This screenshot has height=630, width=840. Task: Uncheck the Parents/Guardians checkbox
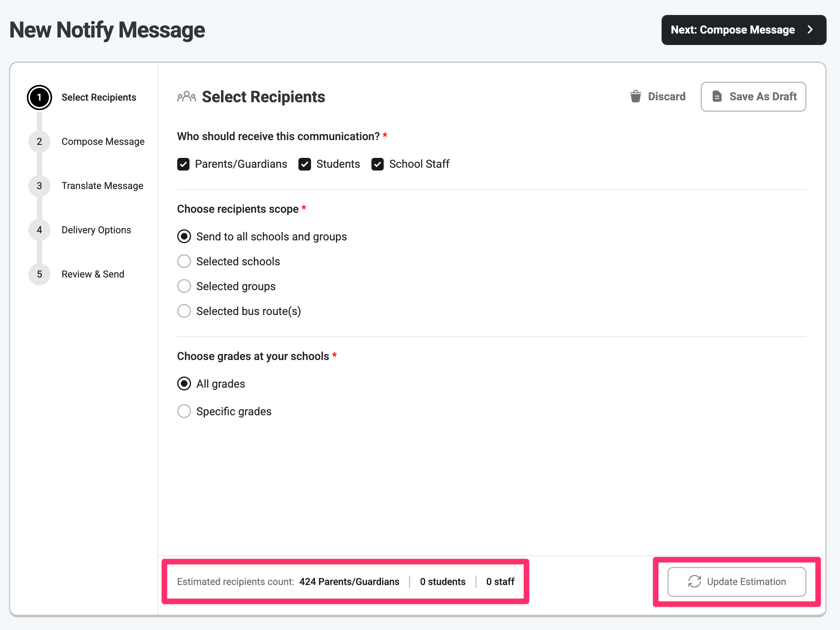click(x=184, y=164)
